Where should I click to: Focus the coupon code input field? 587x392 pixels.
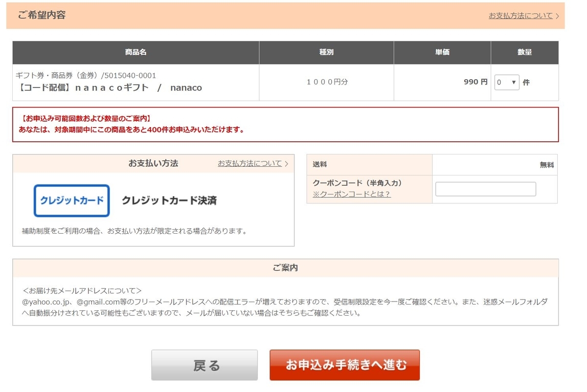coord(486,189)
